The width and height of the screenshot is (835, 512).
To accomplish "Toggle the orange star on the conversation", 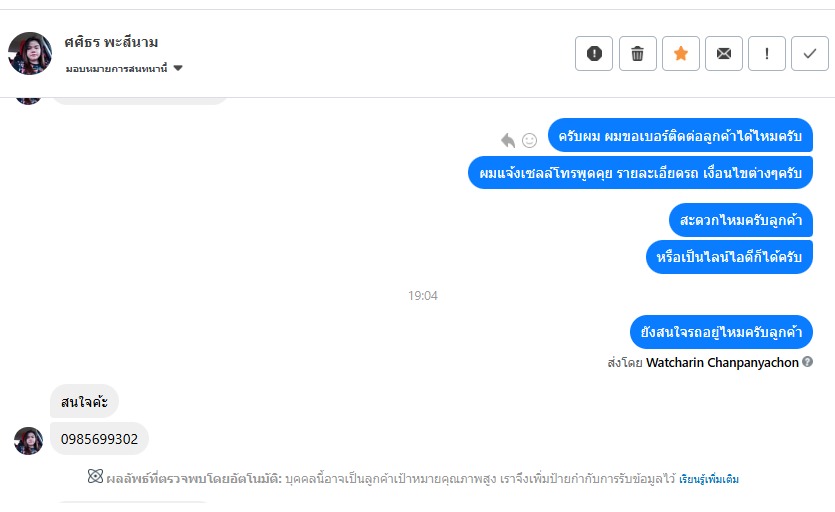I will tap(681, 54).
